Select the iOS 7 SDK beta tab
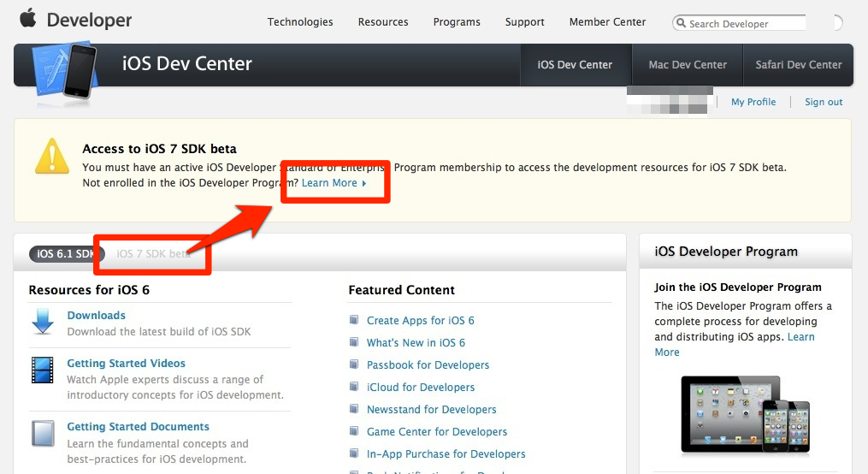 click(x=153, y=253)
